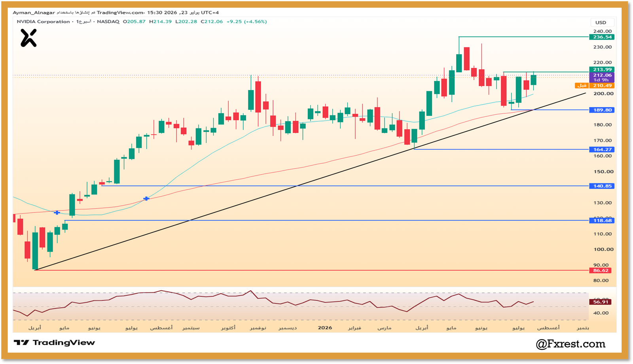The width and height of the screenshot is (633, 364).
Task: Click the orange 210.49 pre-market price label
Action: click(x=602, y=85)
